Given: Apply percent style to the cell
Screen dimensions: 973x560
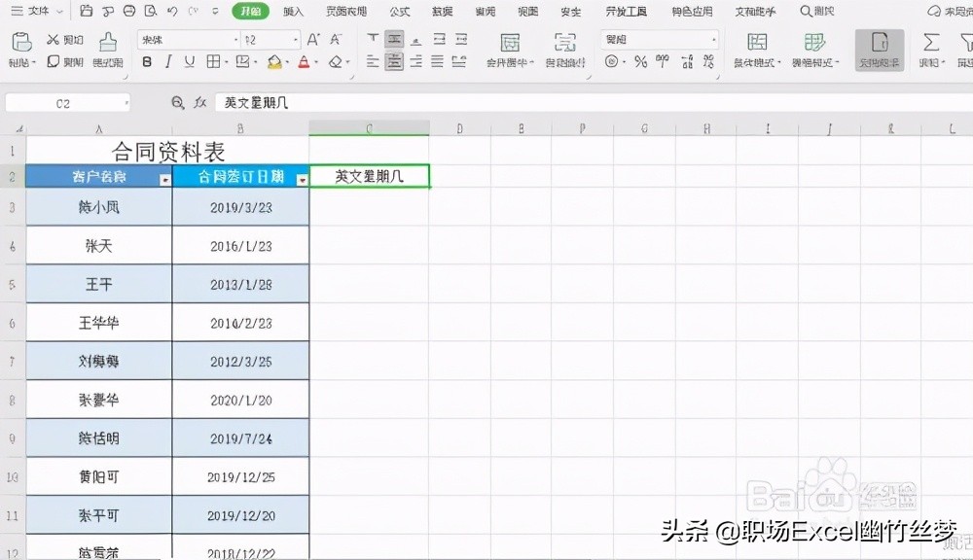Looking at the screenshot, I should pos(640,61).
